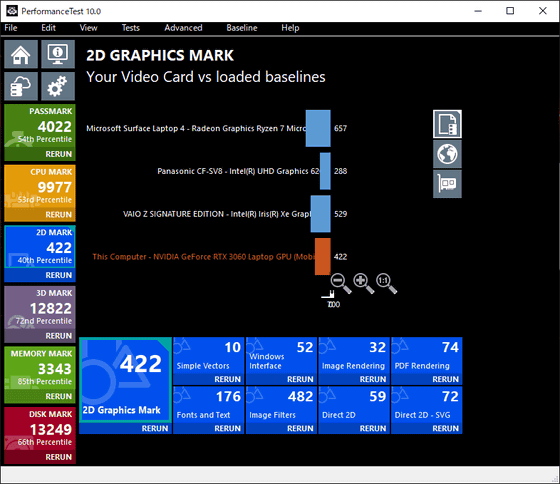Open the system information monitor icon

pos(58,54)
